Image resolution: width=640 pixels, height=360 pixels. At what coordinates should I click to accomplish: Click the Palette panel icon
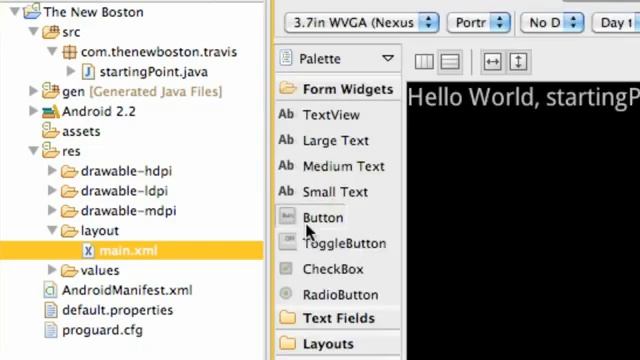pyautogui.click(x=286, y=58)
